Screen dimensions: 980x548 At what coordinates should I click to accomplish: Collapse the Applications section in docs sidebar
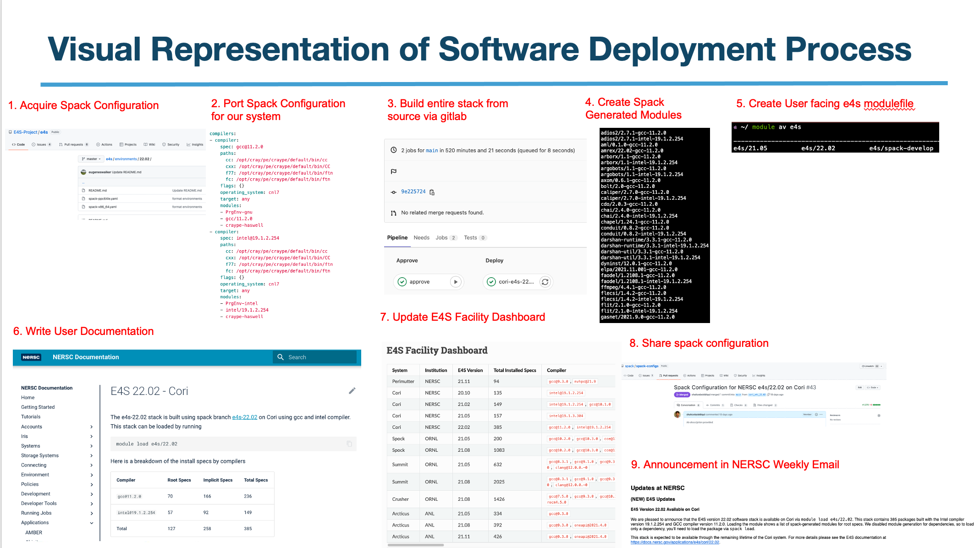[92, 523]
